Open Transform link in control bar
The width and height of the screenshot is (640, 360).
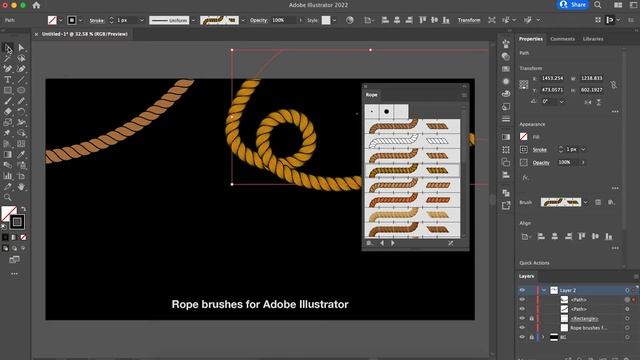(469, 20)
